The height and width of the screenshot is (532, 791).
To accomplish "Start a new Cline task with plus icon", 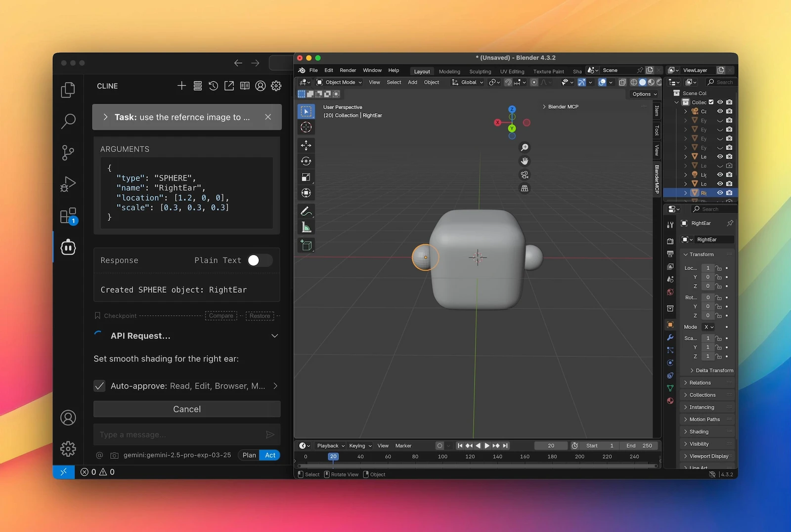I will (x=181, y=86).
